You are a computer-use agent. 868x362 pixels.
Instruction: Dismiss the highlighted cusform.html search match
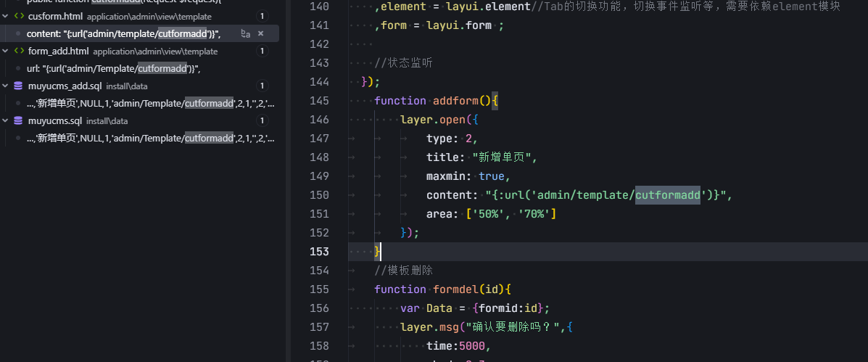click(x=261, y=33)
